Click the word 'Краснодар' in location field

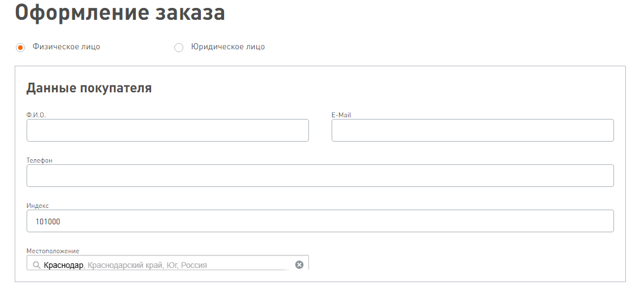click(63, 265)
